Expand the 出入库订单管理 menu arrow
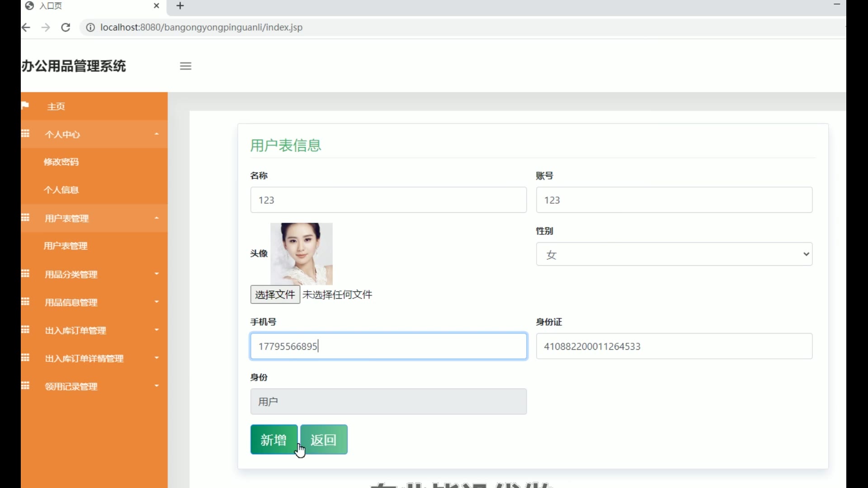The height and width of the screenshot is (488, 868). click(x=156, y=330)
